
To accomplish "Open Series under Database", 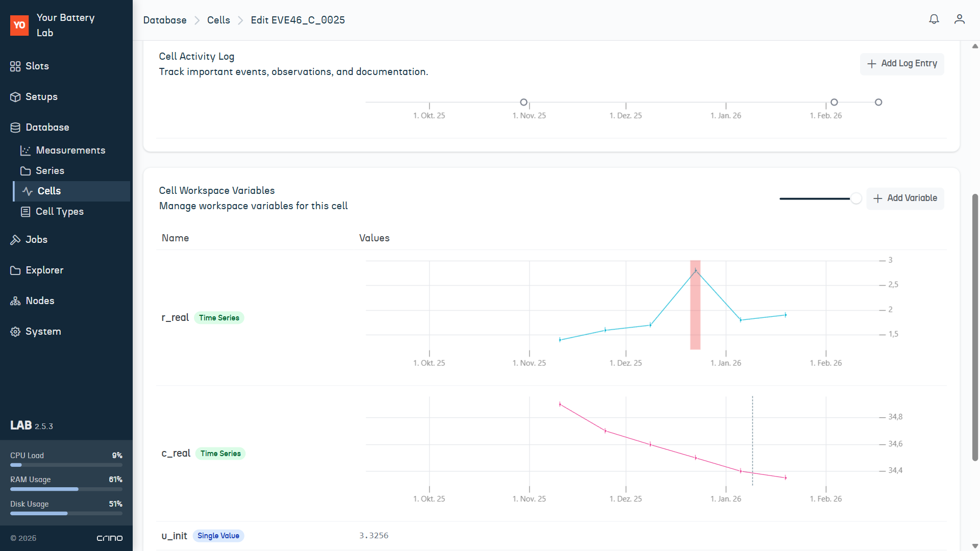I will pos(50,171).
